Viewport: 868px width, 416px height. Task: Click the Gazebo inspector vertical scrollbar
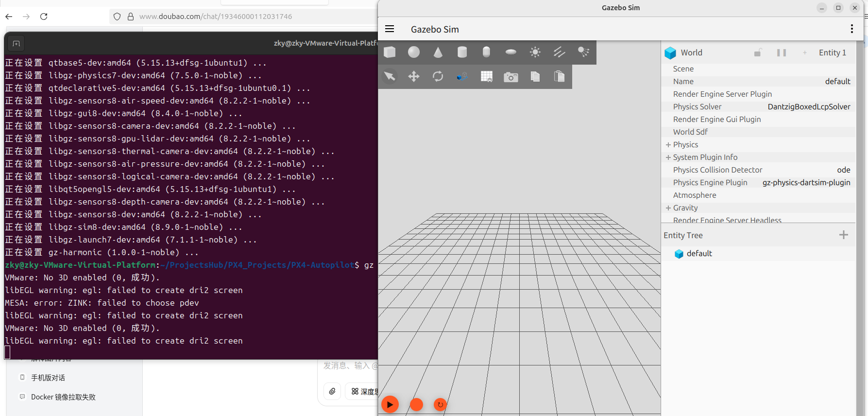coord(860,228)
